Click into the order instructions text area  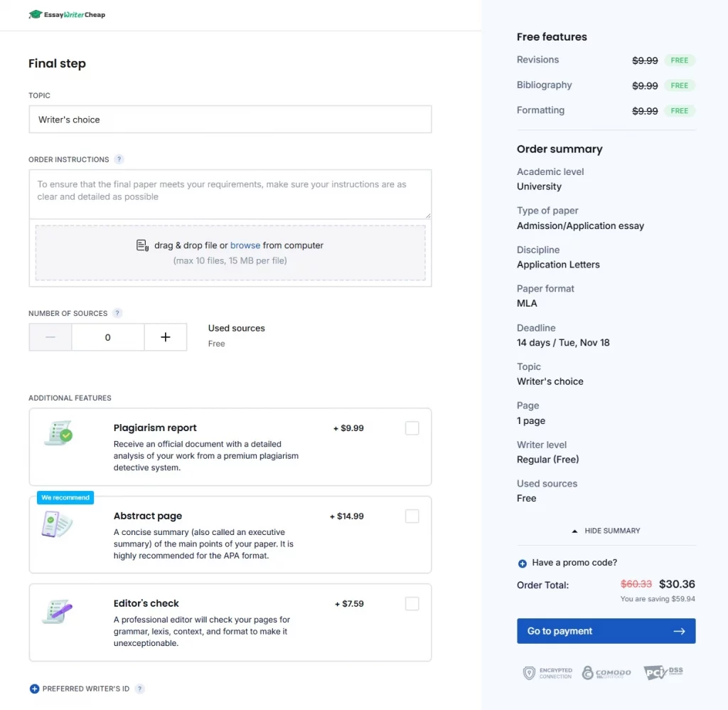230,194
